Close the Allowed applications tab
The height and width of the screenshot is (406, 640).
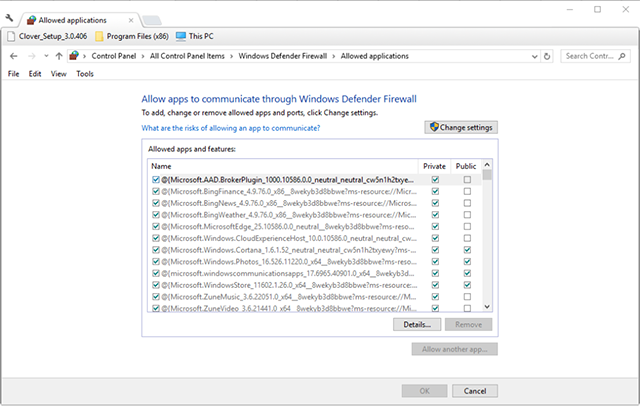131,20
